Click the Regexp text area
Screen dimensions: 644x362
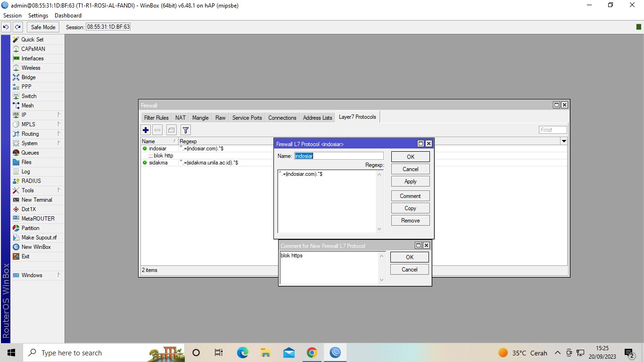pyautogui.click(x=330, y=201)
